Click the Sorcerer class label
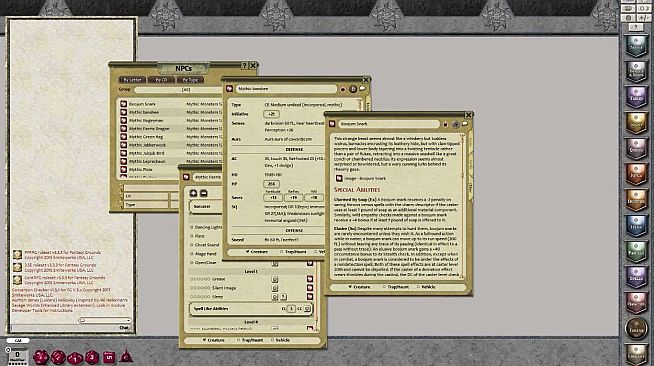Screen dimensions: 654x366 tap(202, 206)
